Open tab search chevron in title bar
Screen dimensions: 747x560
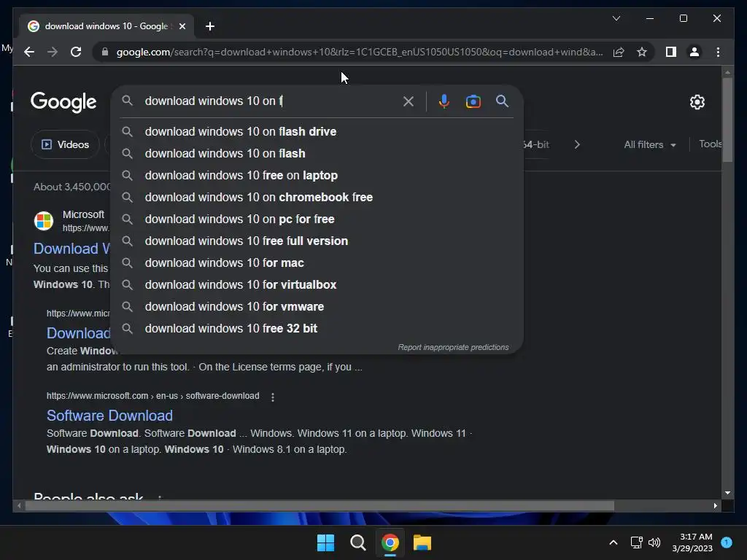click(x=616, y=18)
